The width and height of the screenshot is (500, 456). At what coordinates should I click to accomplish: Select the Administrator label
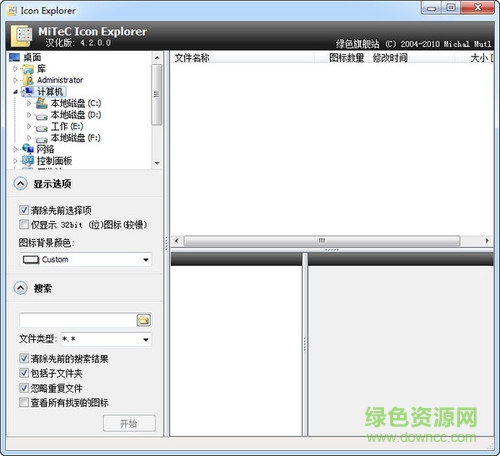pos(60,80)
